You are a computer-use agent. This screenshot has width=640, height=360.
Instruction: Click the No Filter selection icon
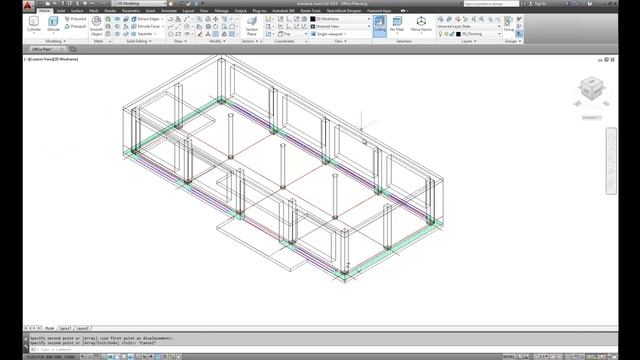click(x=397, y=24)
